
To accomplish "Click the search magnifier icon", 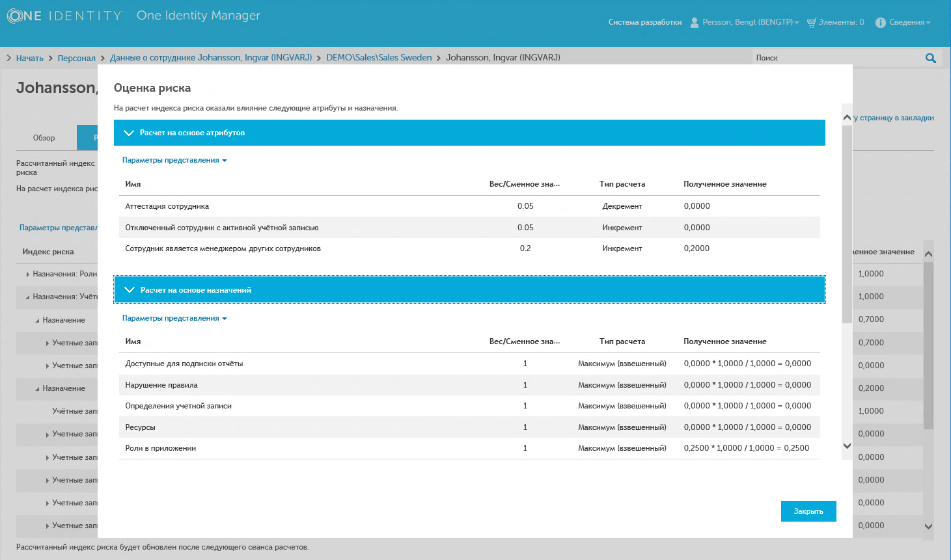I will point(930,58).
